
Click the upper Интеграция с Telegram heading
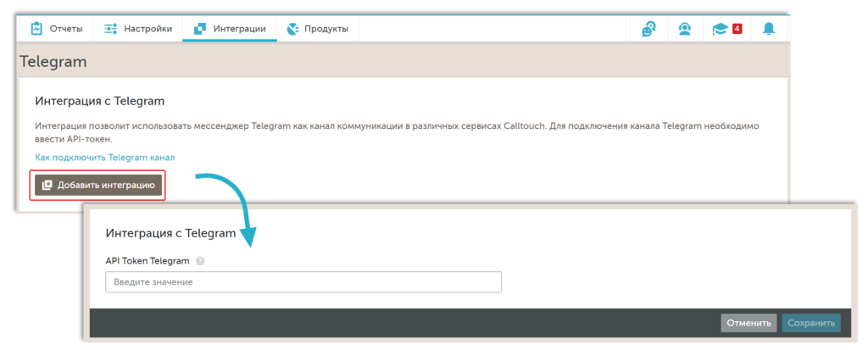(100, 102)
